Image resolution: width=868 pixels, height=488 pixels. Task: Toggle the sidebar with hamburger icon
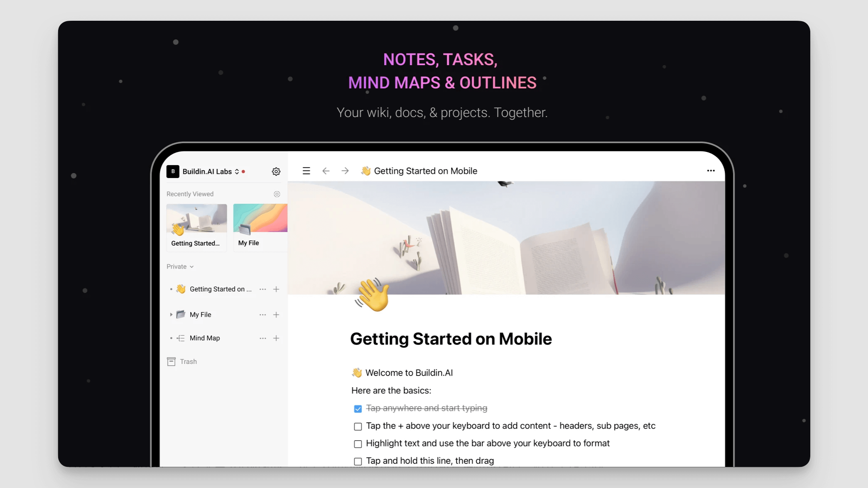click(306, 171)
